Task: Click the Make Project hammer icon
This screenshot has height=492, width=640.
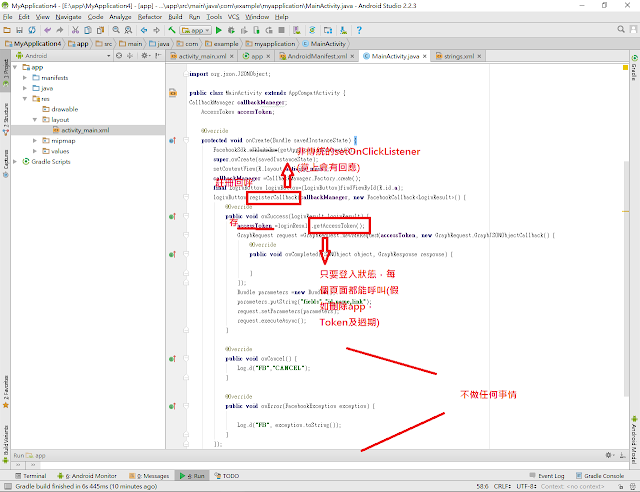Action: point(172,30)
